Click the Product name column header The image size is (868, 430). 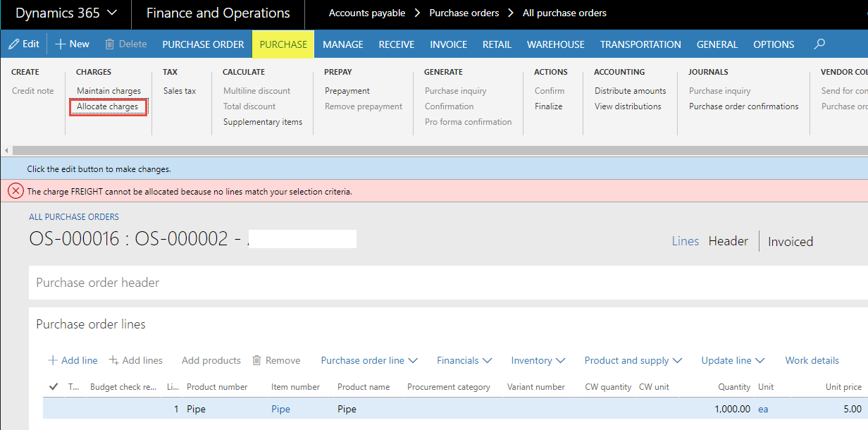pos(364,387)
